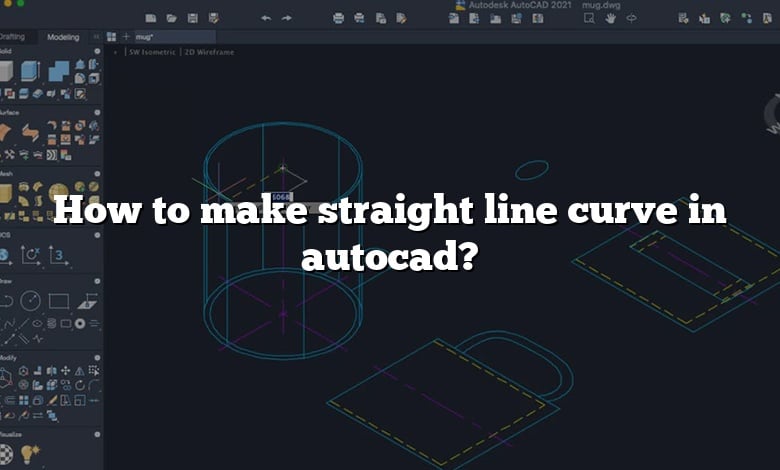Screen dimensions: 780x470
Task: Open the file folder icon in the top toolbar
Action: [171, 18]
